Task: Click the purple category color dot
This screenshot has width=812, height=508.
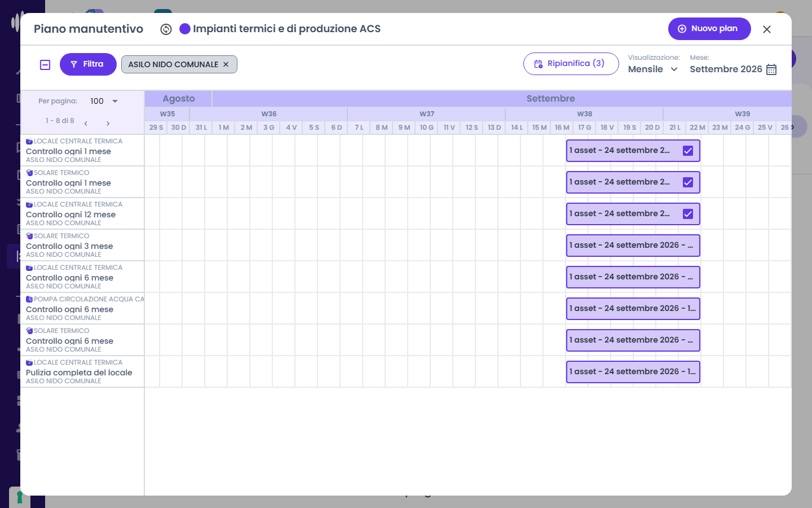Action: click(x=185, y=29)
